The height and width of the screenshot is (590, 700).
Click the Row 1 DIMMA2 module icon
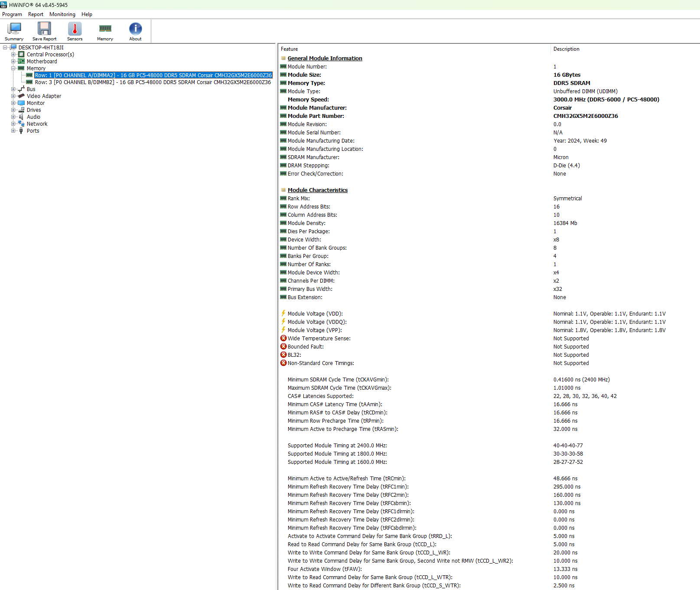coord(29,75)
